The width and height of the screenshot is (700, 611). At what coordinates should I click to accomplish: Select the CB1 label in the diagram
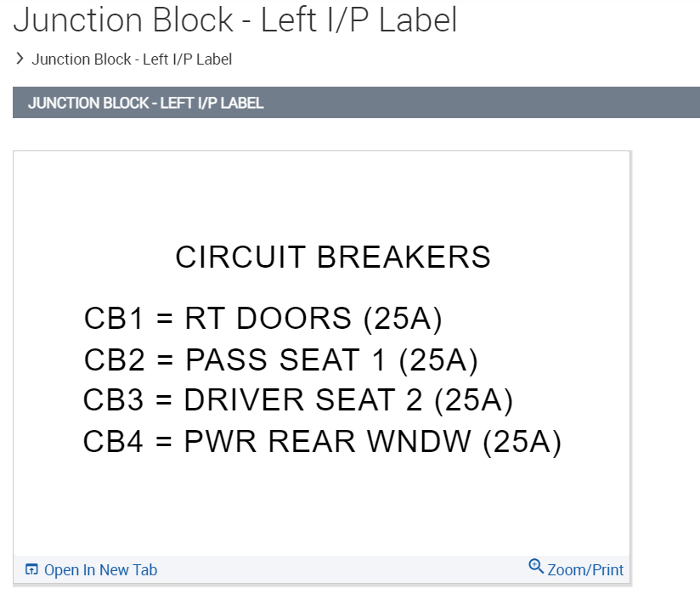[x=116, y=319]
